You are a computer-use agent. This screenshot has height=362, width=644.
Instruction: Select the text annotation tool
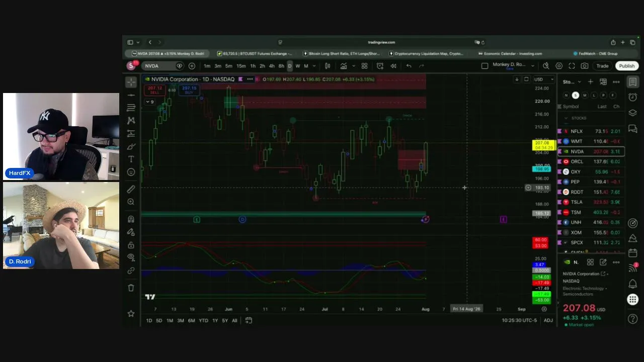[x=131, y=159]
